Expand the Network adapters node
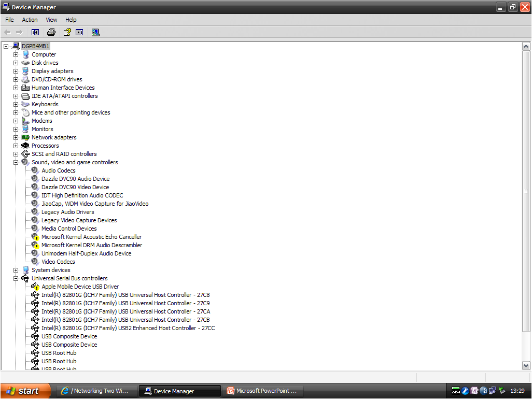The width and height of the screenshot is (532, 399). click(x=16, y=138)
